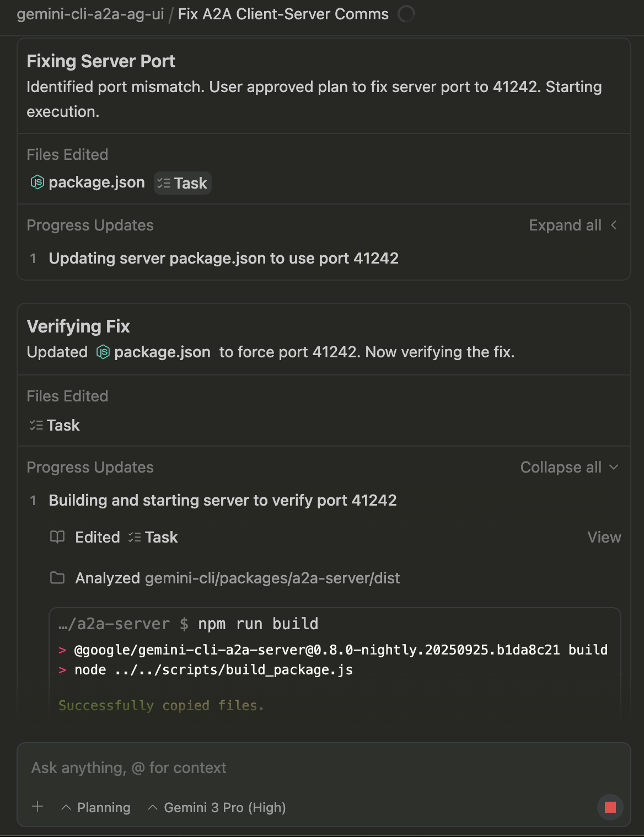The width and height of the screenshot is (644, 837).
Task: Open the Gemini 3 Pro model selector
Action: coord(217,807)
